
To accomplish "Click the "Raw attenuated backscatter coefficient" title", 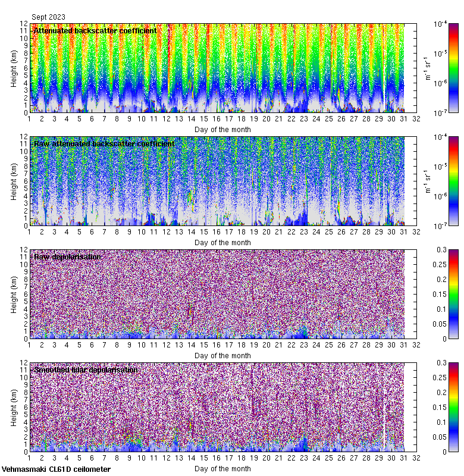I will point(104,144).
